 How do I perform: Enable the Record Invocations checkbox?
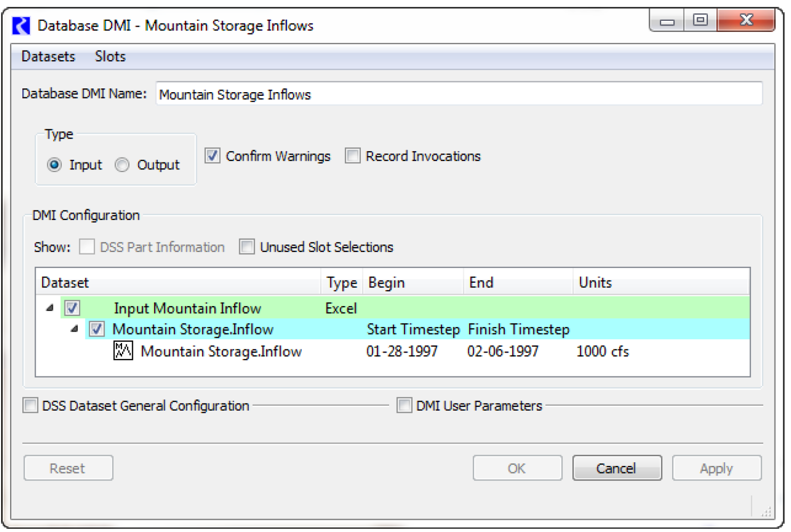[352, 156]
